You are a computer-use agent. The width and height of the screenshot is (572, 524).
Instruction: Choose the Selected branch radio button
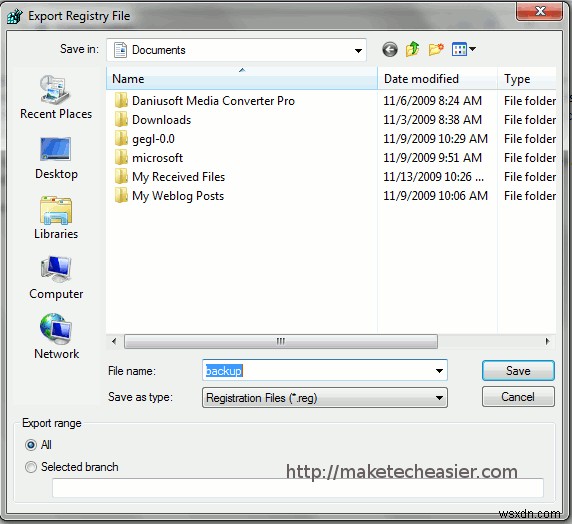[x=31, y=467]
